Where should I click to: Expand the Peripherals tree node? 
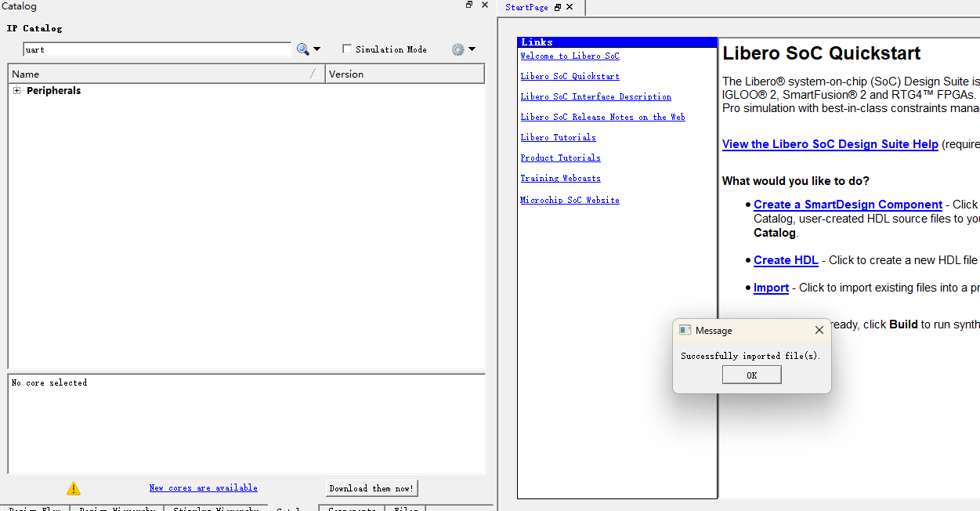[x=16, y=91]
